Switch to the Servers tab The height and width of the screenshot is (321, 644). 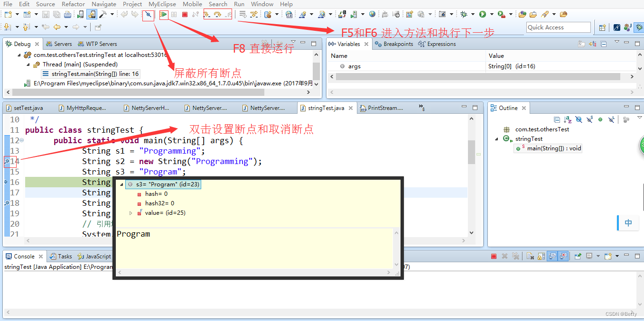[x=59, y=44]
